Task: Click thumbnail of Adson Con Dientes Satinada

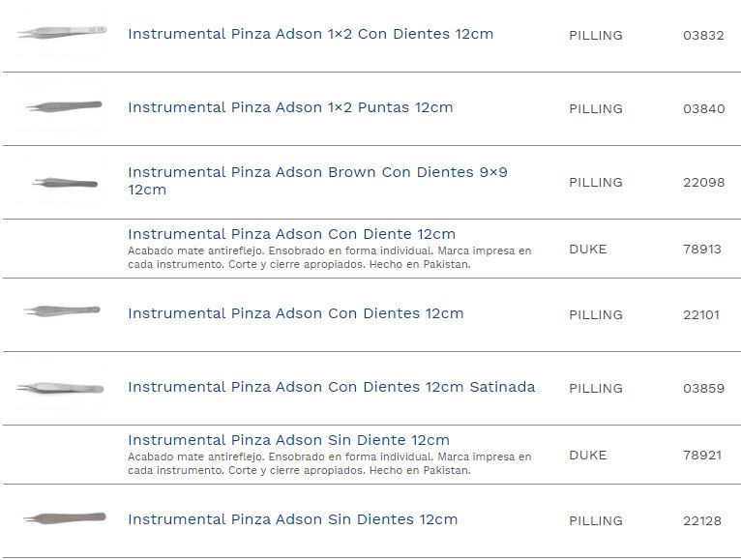Action: tap(60, 388)
